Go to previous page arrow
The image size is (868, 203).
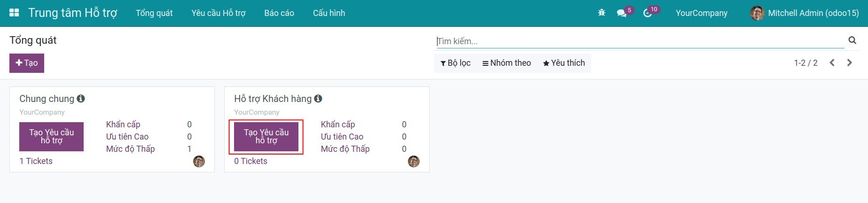pyautogui.click(x=832, y=63)
